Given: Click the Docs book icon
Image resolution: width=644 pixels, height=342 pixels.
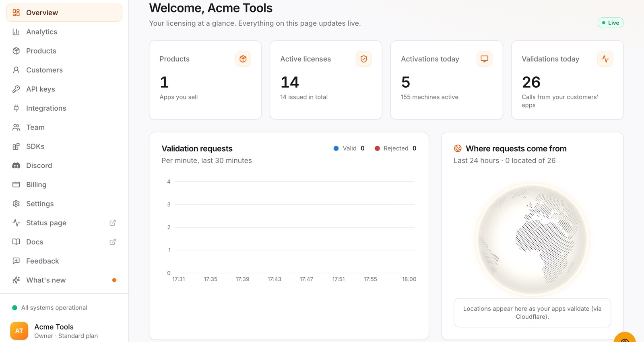Looking at the screenshot, I should coord(16,242).
